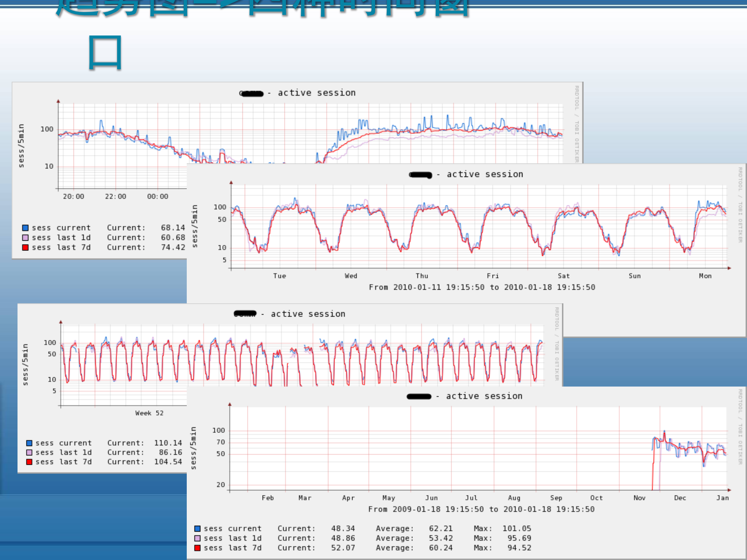Image resolution: width=747 pixels, height=560 pixels.
Task: Click date range text starting 'From 2009-01-18'
Action: (481, 509)
